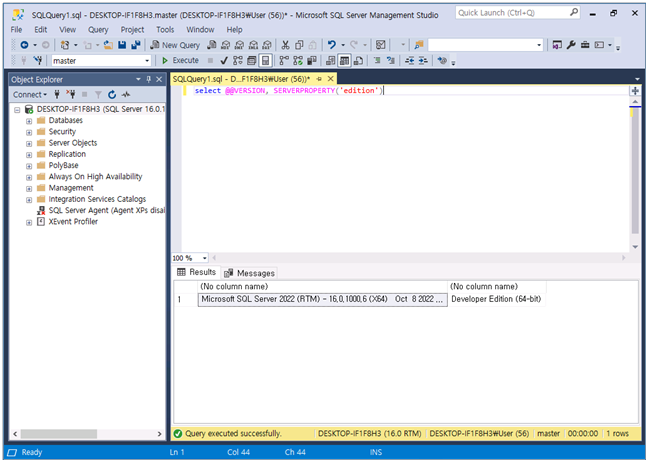Toggle Include Actual Execution Plan
The height and width of the screenshot is (463, 649).
[x=284, y=61]
